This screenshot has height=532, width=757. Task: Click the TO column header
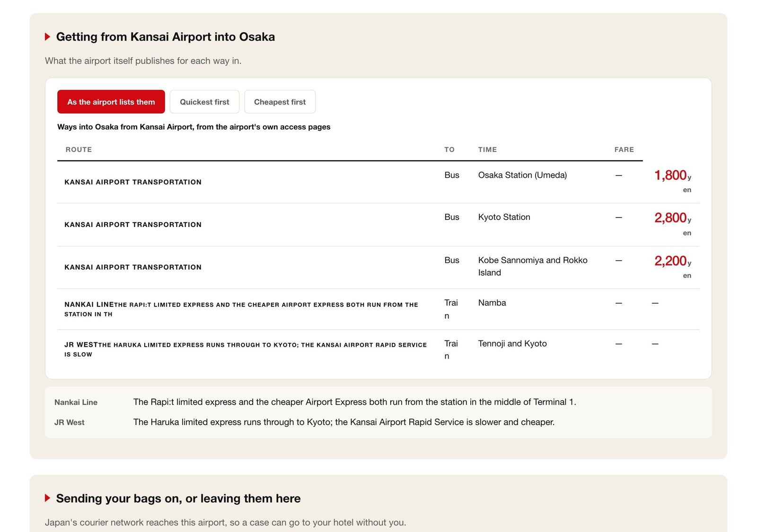point(449,149)
